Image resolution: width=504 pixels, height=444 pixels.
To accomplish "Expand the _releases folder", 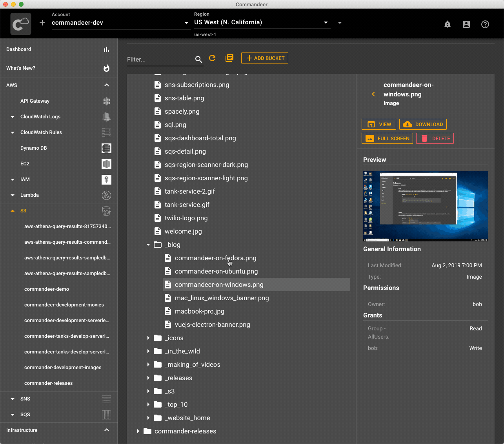I will pyautogui.click(x=148, y=378).
